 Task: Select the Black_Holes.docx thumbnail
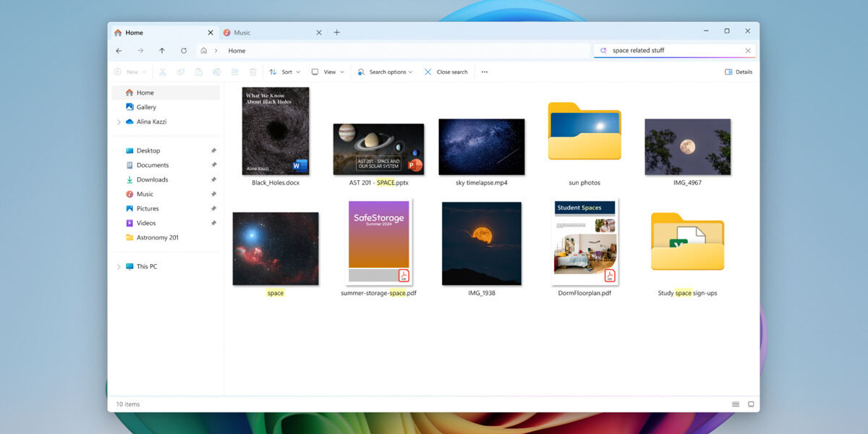276,131
